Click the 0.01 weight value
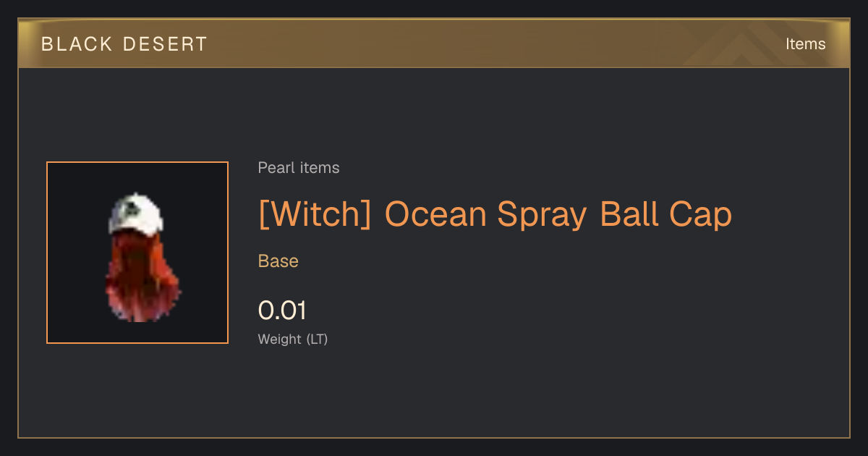 tap(282, 311)
